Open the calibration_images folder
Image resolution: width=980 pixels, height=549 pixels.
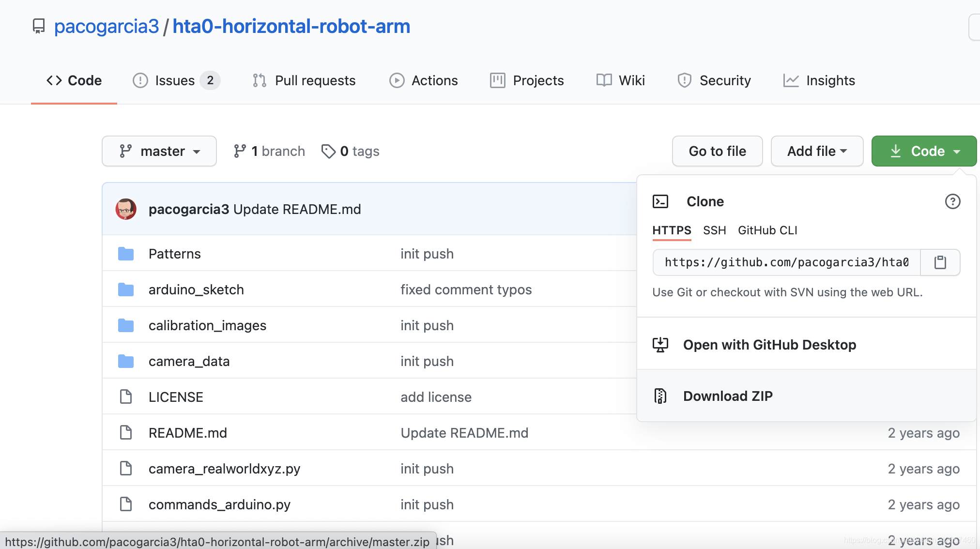click(207, 325)
